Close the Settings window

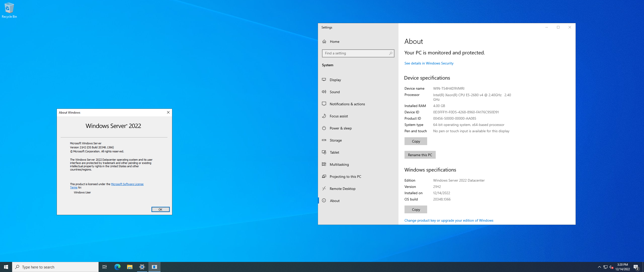click(570, 27)
